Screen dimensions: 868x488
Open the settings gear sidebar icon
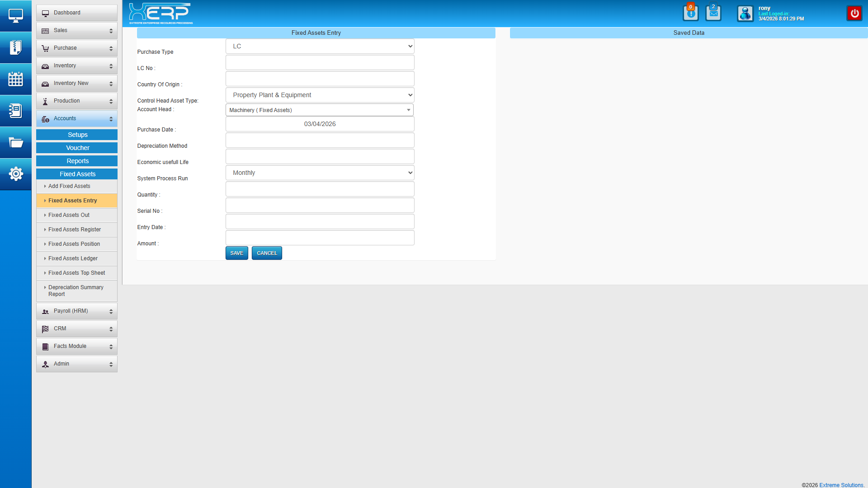click(16, 174)
